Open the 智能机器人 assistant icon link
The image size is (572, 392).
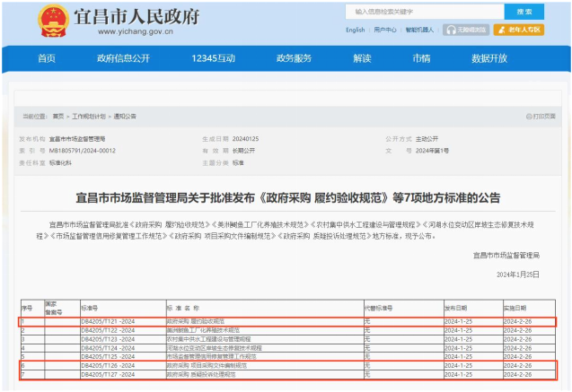(418, 30)
